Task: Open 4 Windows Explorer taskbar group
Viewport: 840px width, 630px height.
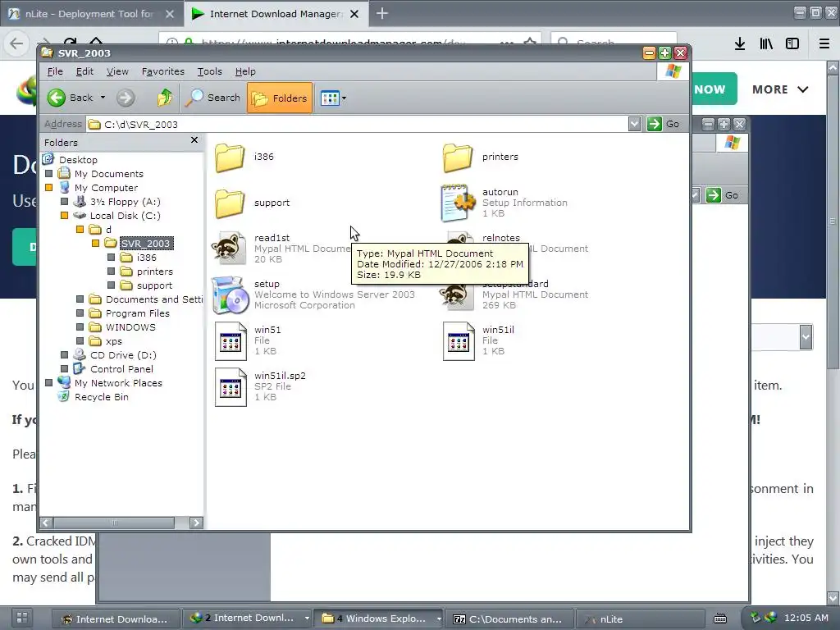Action: pos(378,619)
